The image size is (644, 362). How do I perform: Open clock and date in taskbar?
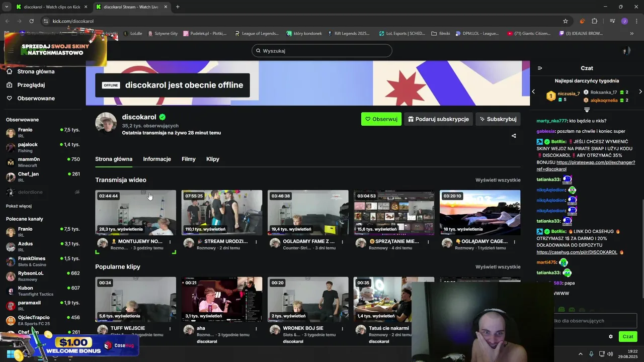pos(629,354)
